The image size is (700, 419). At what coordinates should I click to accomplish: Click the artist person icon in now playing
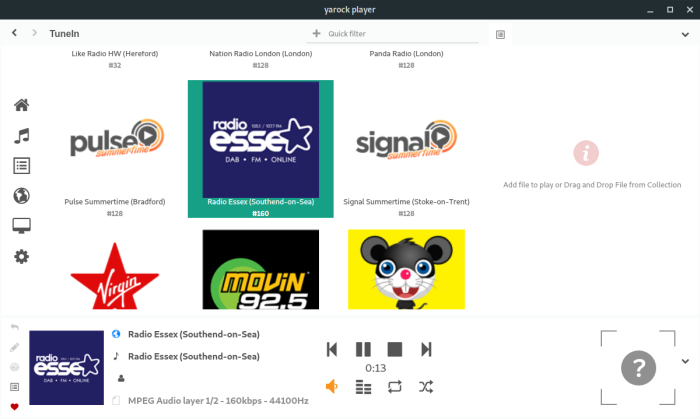121,378
